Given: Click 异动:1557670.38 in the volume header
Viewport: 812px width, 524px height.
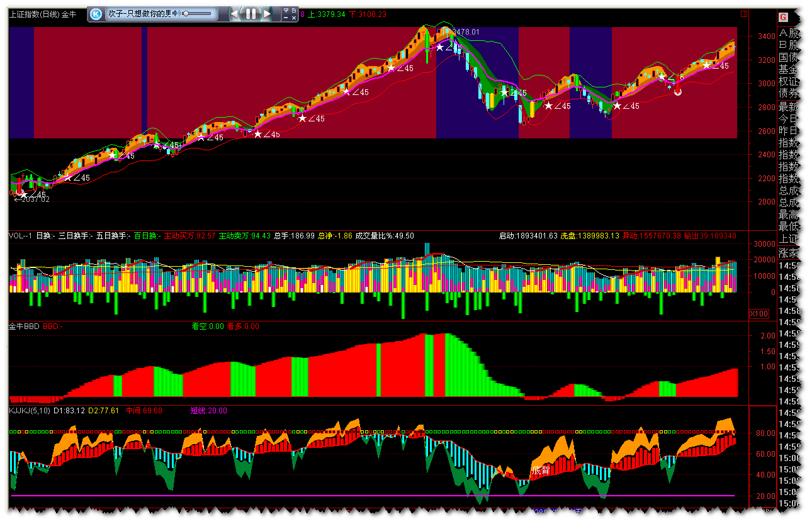Looking at the screenshot, I should pyautogui.click(x=651, y=236).
